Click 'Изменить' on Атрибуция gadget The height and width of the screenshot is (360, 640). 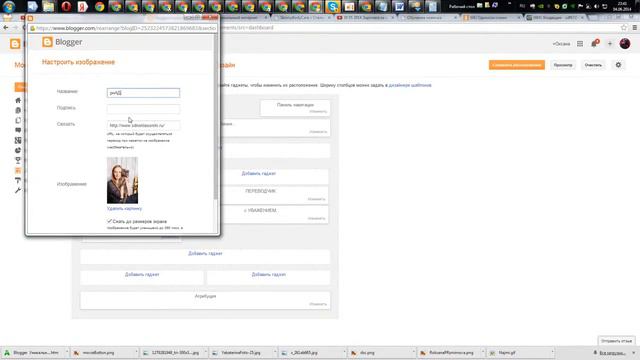(x=318, y=304)
